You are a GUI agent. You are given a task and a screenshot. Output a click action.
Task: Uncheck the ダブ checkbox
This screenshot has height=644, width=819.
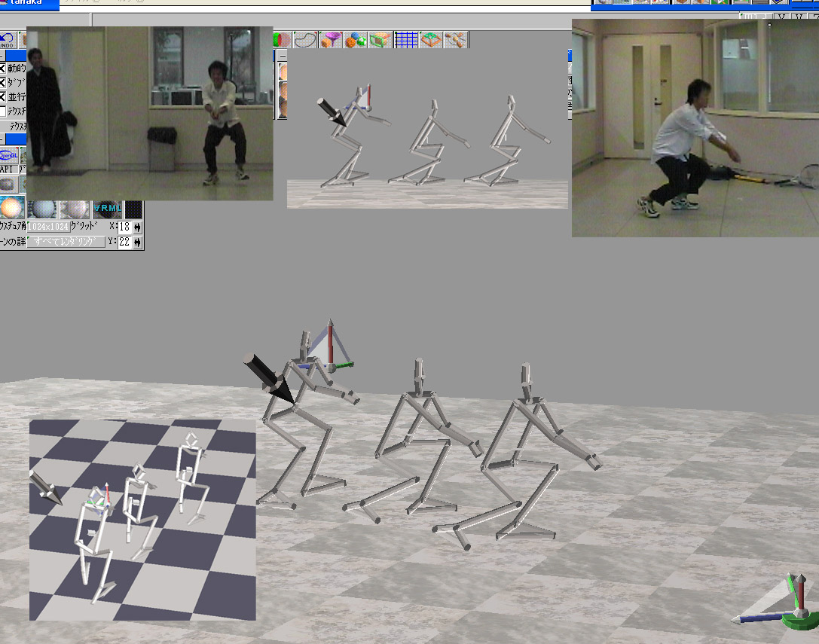coord(2,82)
